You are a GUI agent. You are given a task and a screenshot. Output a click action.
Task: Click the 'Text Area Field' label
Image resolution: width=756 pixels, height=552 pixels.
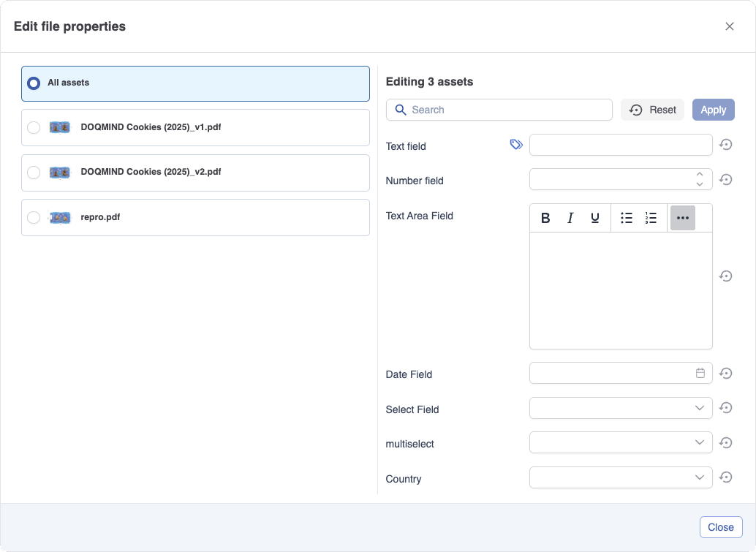point(420,216)
